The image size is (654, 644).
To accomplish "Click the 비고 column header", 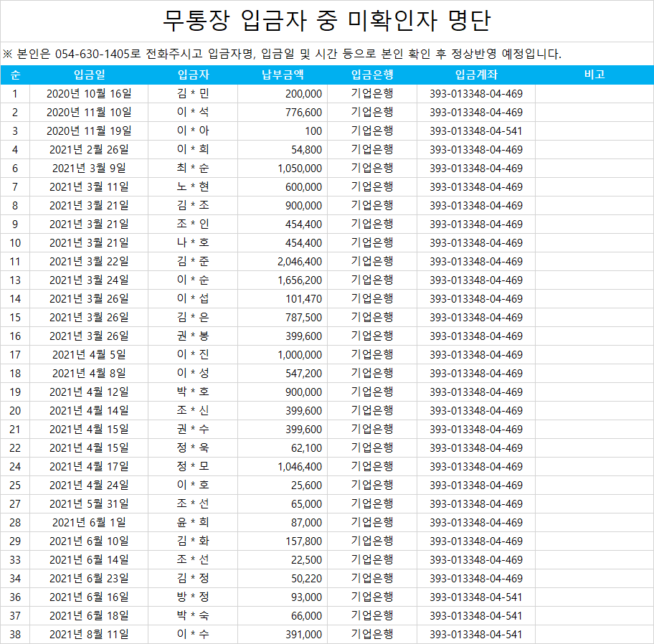I will 594,75.
